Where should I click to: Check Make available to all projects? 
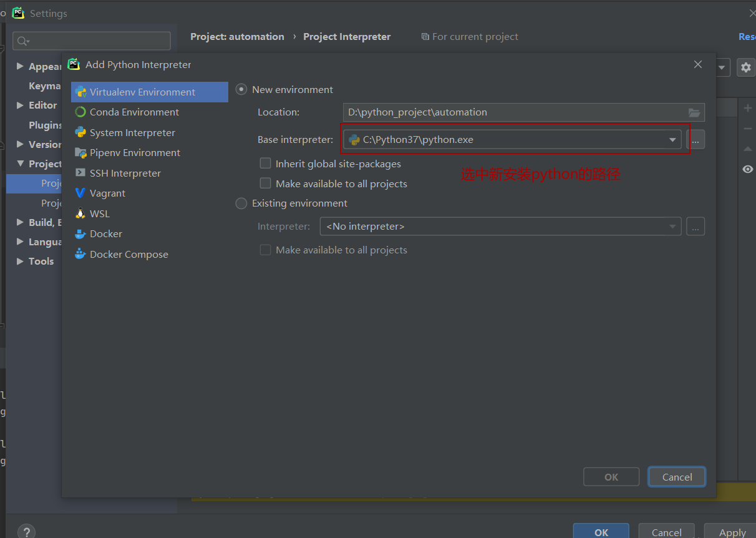[265, 183]
